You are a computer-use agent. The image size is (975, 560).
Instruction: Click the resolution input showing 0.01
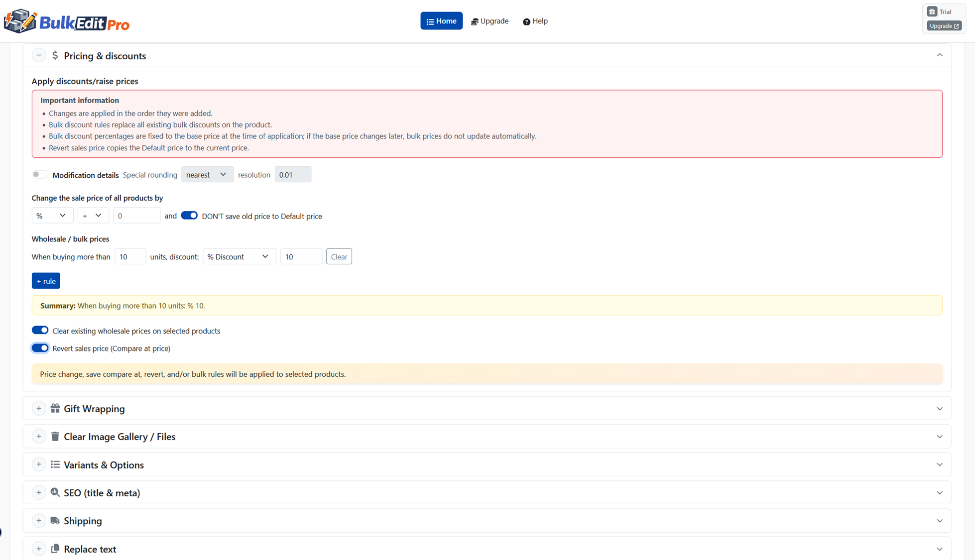pos(293,174)
